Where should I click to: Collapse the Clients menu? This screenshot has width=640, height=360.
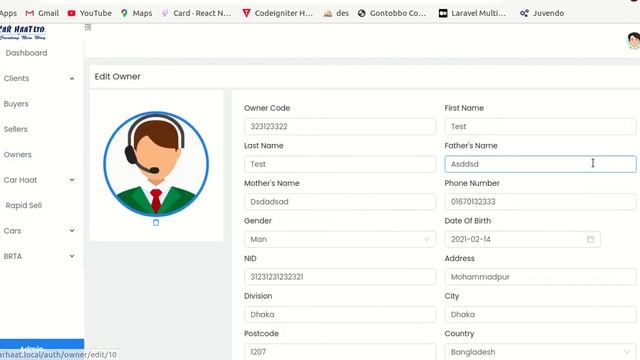coord(39,78)
